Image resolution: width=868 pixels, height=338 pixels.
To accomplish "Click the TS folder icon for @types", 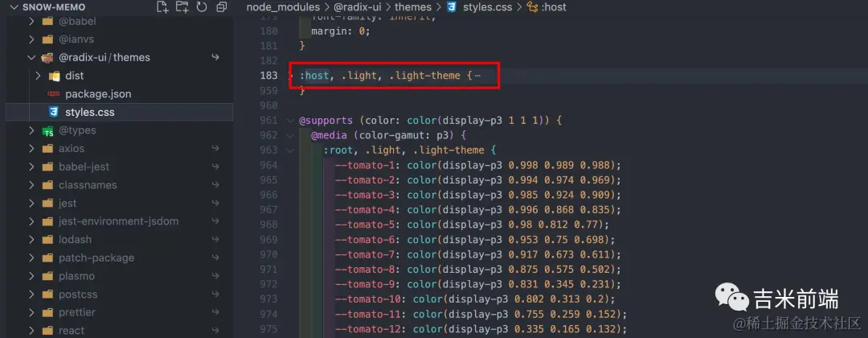I will click(x=48, y=130).
